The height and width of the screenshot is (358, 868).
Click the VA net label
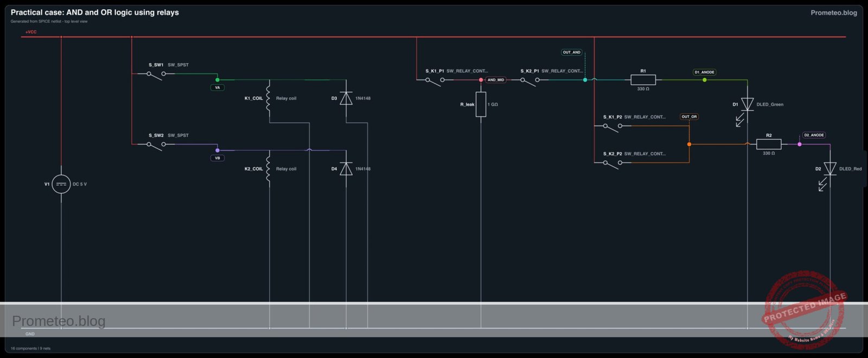coord(218,87)
